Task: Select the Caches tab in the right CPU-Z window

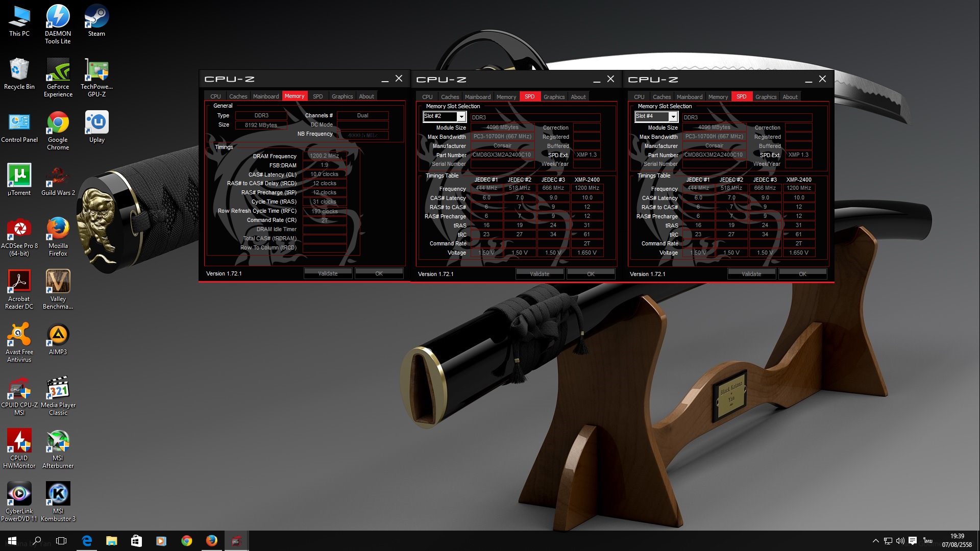Action: tap(661, 97)
